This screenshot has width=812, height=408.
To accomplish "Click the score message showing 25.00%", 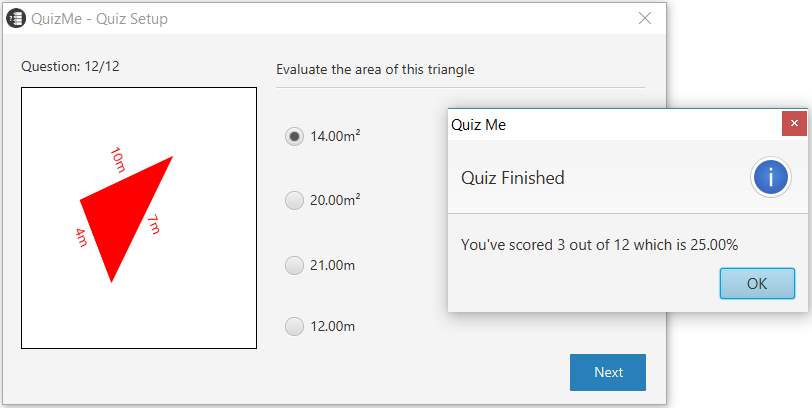I will coord(600,244).
